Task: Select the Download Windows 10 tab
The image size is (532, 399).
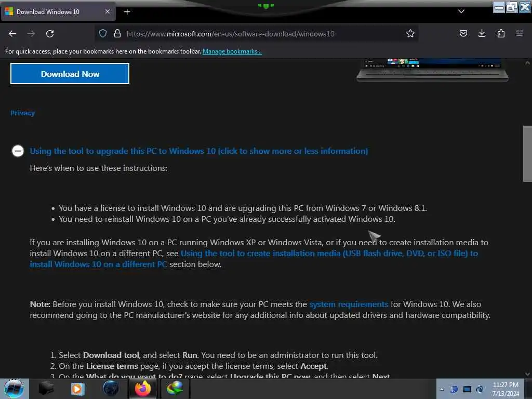Action: [58, 12]
